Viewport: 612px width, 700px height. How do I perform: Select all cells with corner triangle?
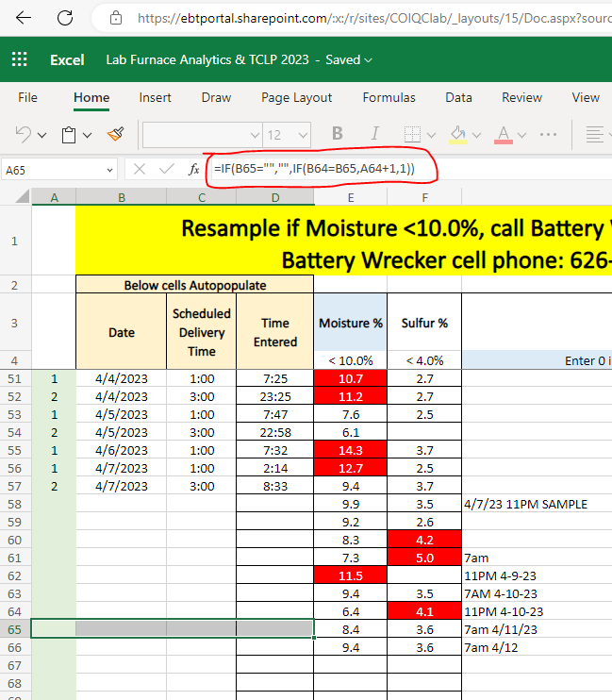point(23,195)
